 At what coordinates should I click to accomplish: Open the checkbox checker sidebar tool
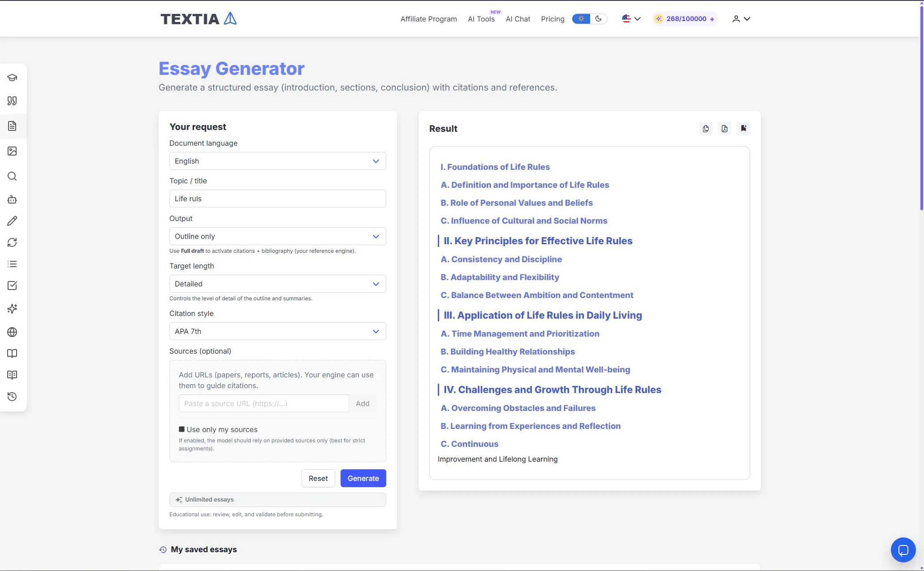click(x=12, y=285)
